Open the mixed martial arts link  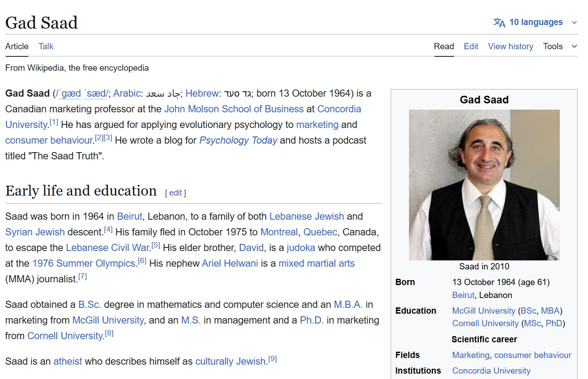tap(317, 264)
